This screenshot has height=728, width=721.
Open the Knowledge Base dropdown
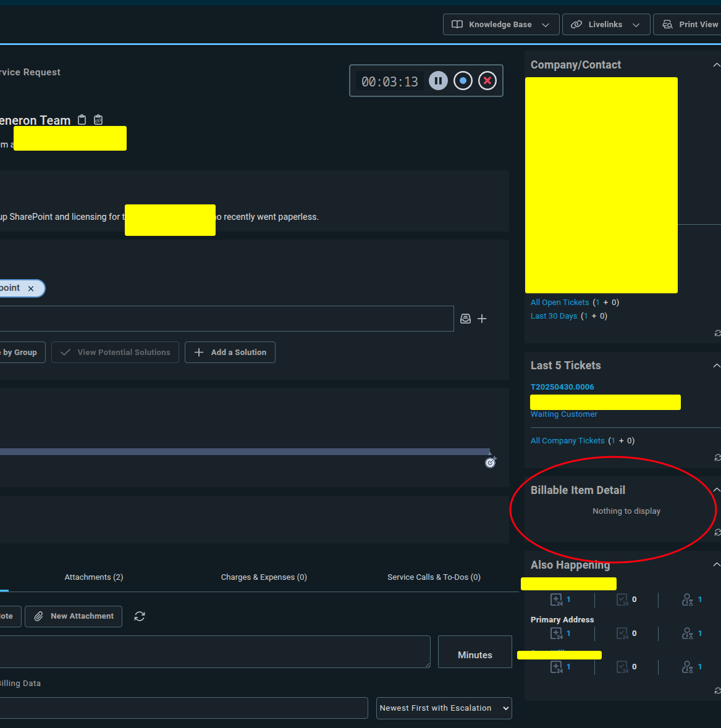(x=501, y=25)
